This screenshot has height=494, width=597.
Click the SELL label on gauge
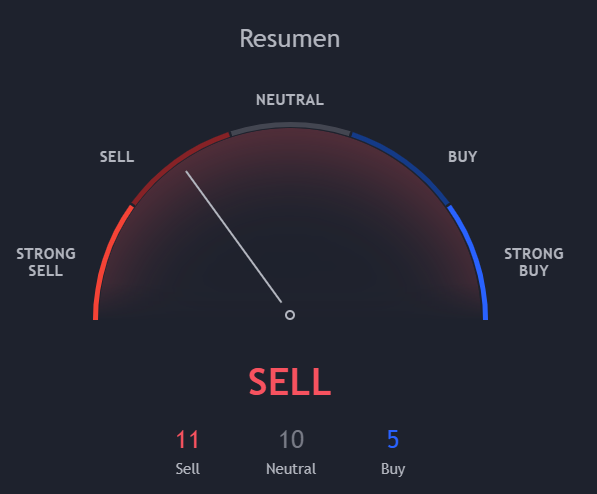coord(117,157)
